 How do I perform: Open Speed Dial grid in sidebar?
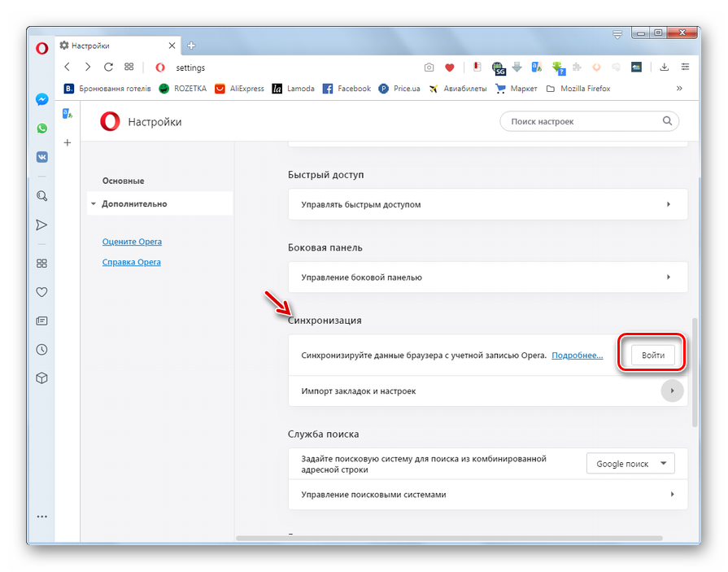[x=41, y=264]
